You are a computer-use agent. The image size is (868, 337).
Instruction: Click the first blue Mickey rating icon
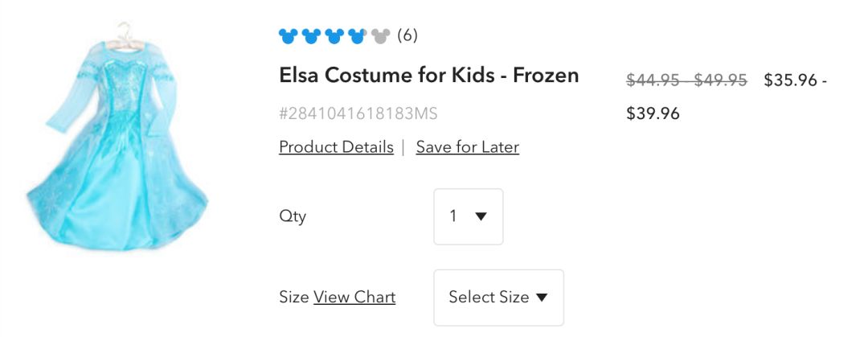289,36
